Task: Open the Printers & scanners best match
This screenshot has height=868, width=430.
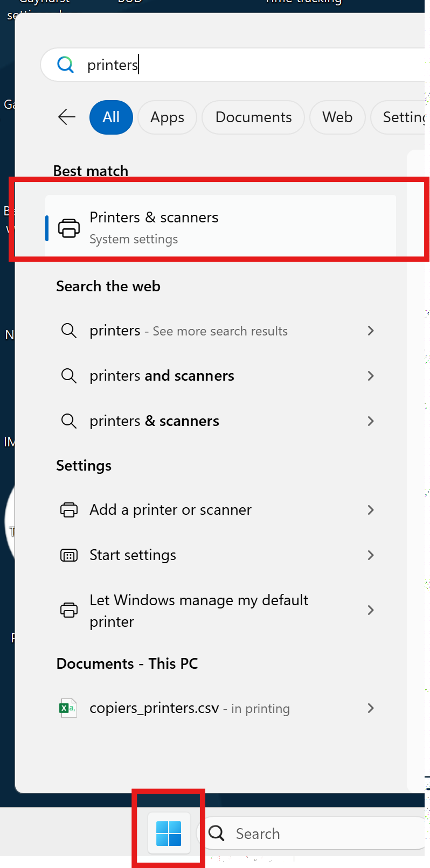Action: 221,227
